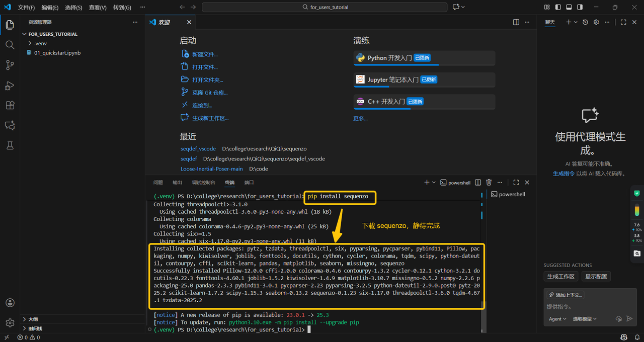Open chat settings gear icon

(x=596, y=22)
